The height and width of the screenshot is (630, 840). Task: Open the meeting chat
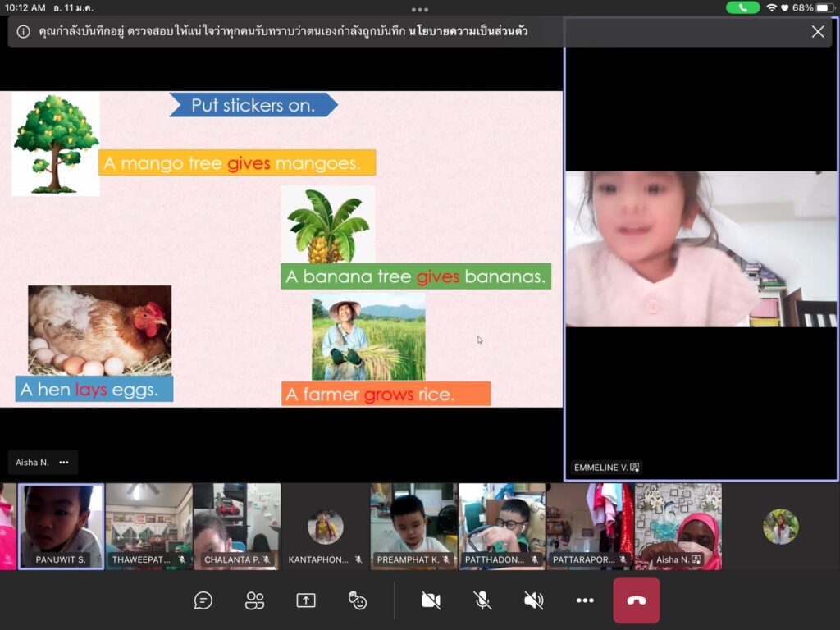click(203, 600)
